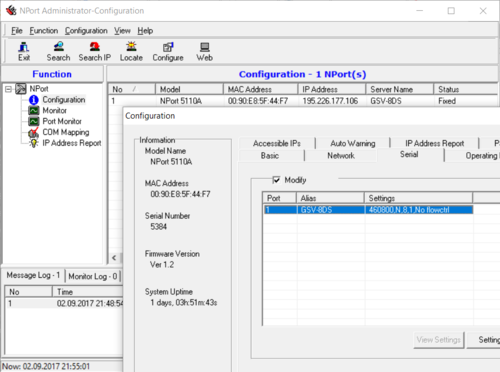
Task: Open the Message Log tab
Action: pos(33,275)
